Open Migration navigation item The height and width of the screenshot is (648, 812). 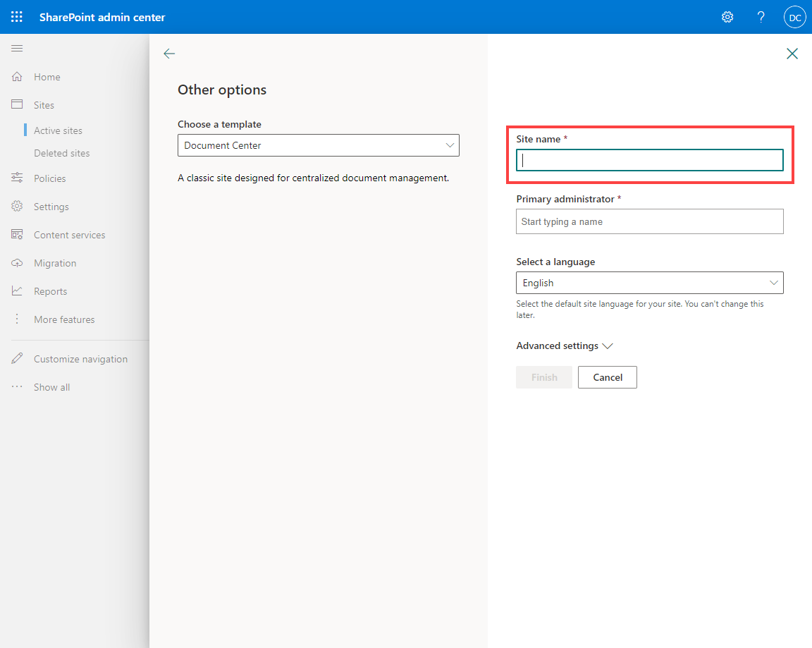coord(55,263)
